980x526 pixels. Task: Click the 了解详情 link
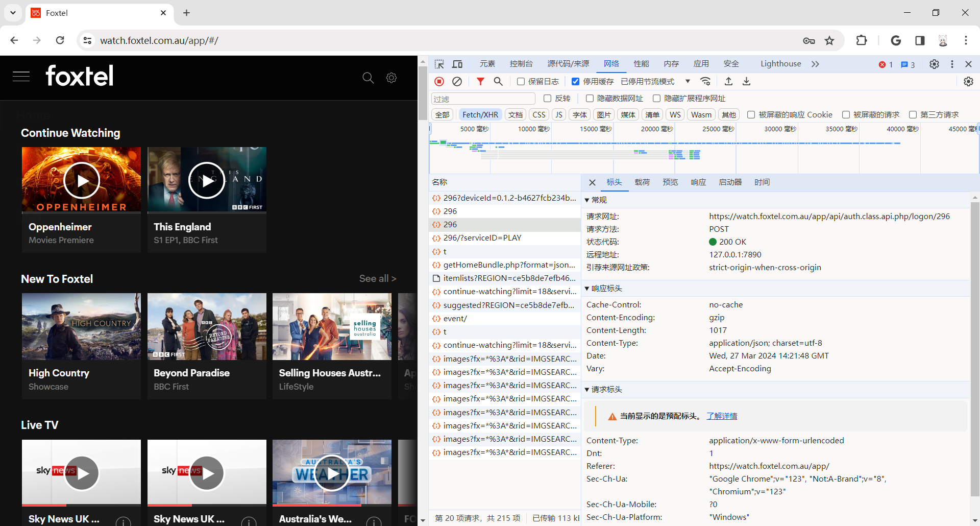721,416
